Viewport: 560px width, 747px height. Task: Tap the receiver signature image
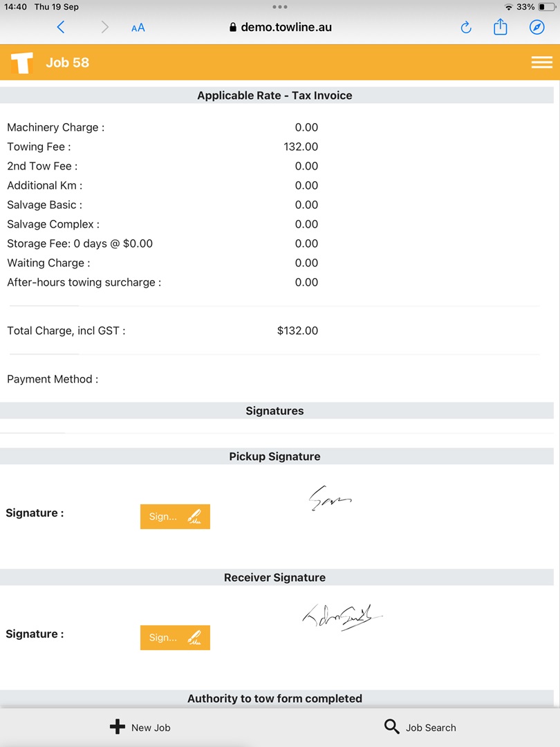pos(342,616)
